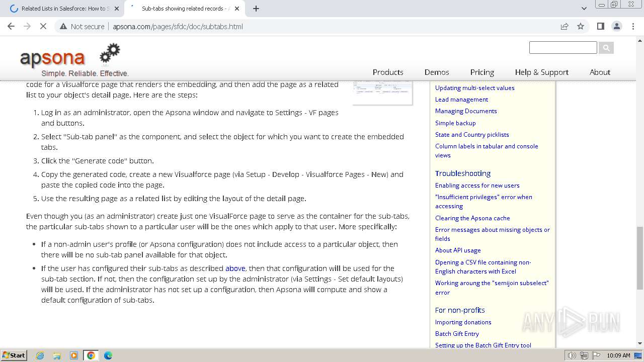The image size is (644, 362).
Task: Click the scrollbar up arrow
Action: point(640,40)
